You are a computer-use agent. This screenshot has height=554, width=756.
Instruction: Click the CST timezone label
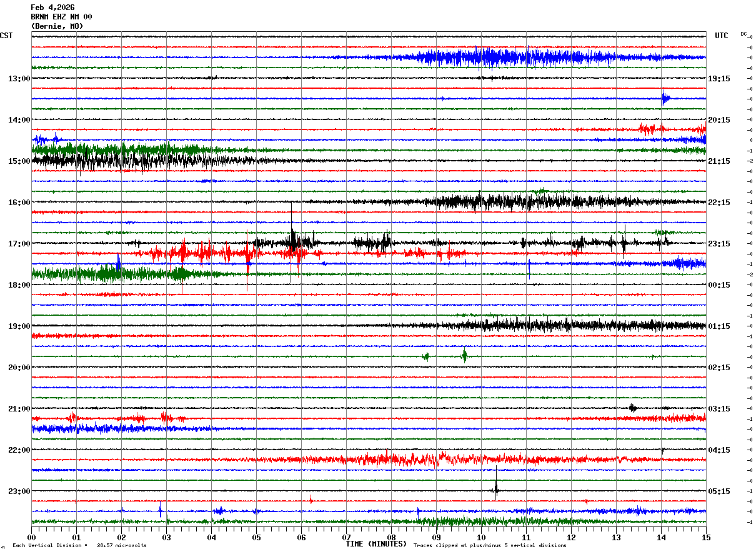coord(6,36)
